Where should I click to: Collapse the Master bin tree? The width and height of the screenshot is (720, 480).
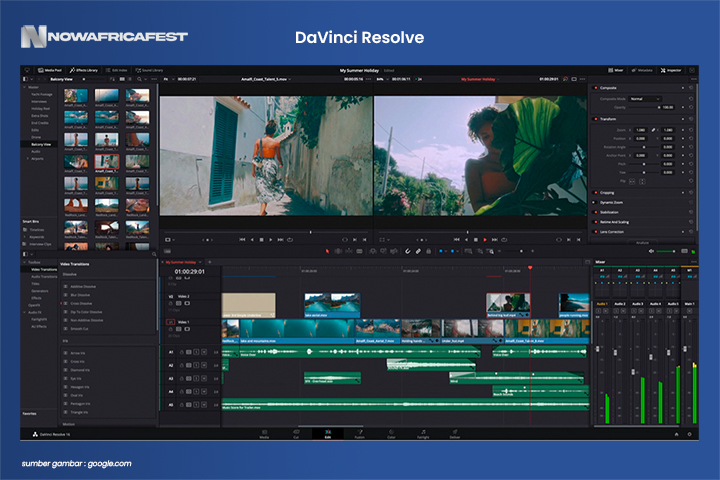(x=25, y=87)
